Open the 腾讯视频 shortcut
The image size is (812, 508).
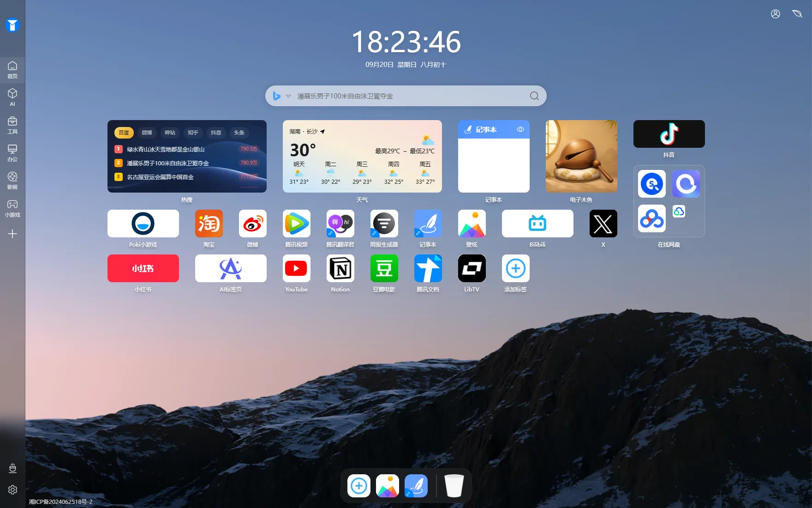297,224
